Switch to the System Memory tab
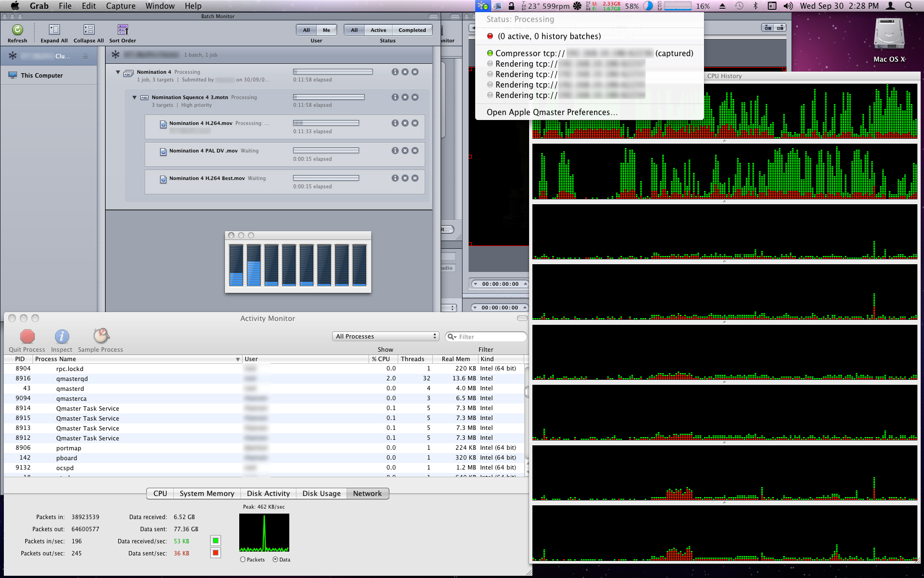The image size is (924, 578). pos(207,494)
